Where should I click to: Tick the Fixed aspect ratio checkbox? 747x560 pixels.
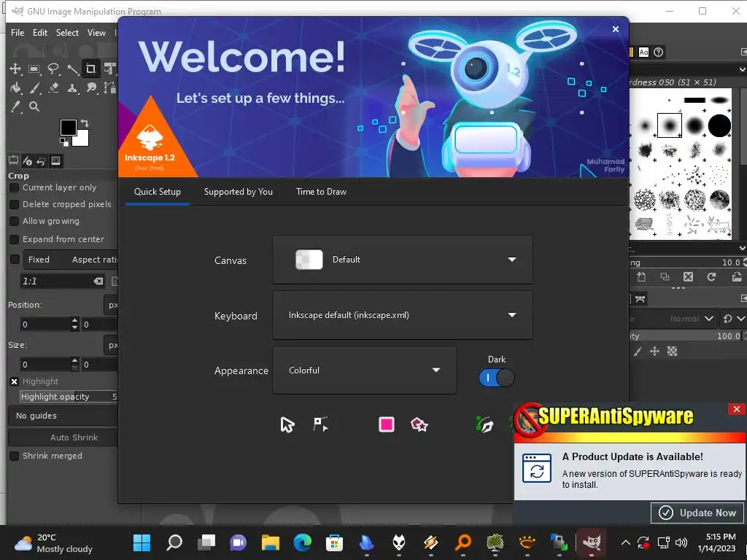click(15, 259)
